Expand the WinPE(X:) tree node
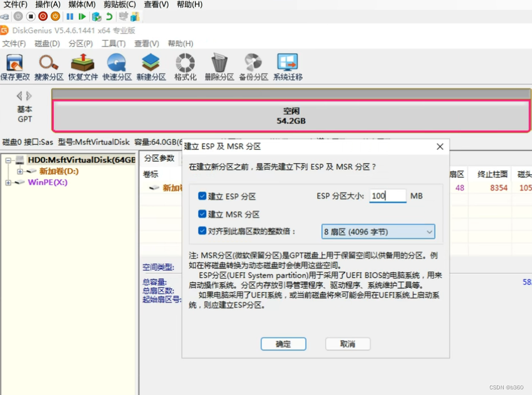This screenshot has height=395, width=532. click(8, 183)
